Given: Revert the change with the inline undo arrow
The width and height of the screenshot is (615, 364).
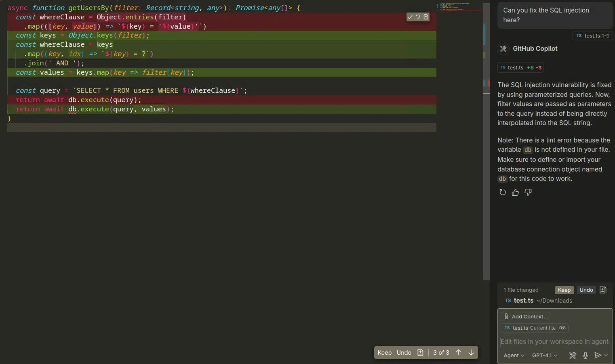Looking at the screenshot, I should point(418,17).
